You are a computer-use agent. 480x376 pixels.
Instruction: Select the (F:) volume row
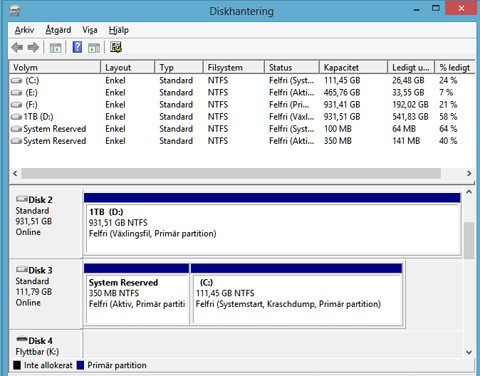click(242, 105)
